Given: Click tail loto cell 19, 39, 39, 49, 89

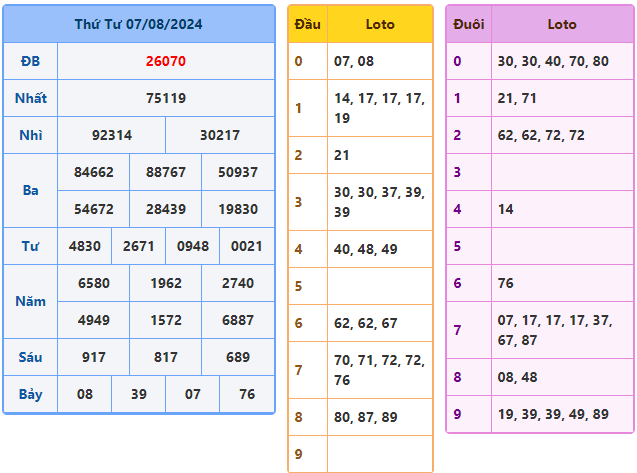Looking at the screenshot, I should [x=552, y=414].
